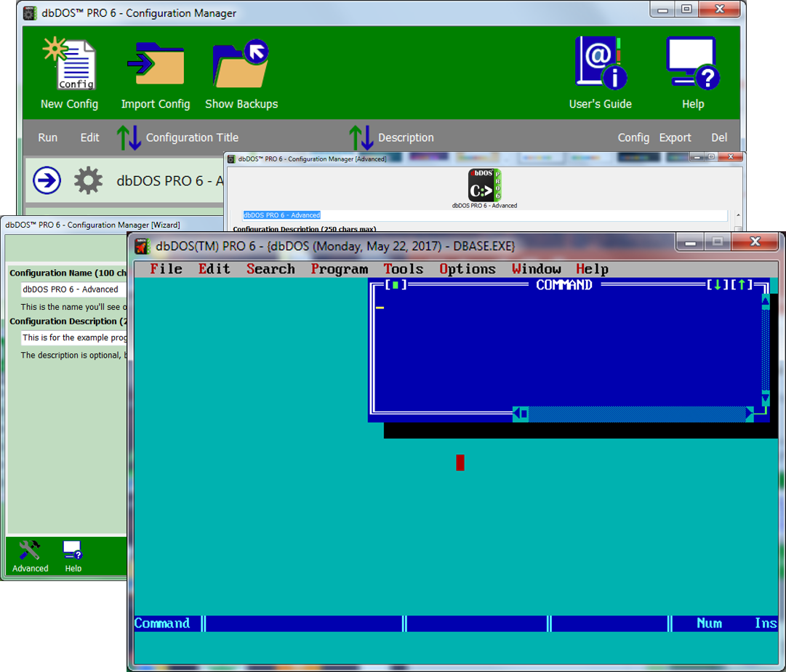Sort by Description arrows
The width and height of the screenshot is (786, 672).
tap(361, 138)
